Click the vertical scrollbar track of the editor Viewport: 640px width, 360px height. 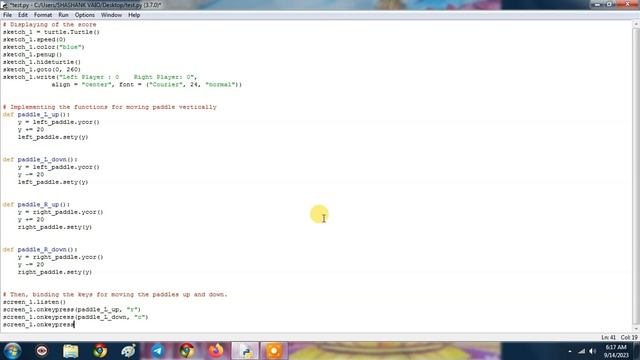(x=636, y=176)
